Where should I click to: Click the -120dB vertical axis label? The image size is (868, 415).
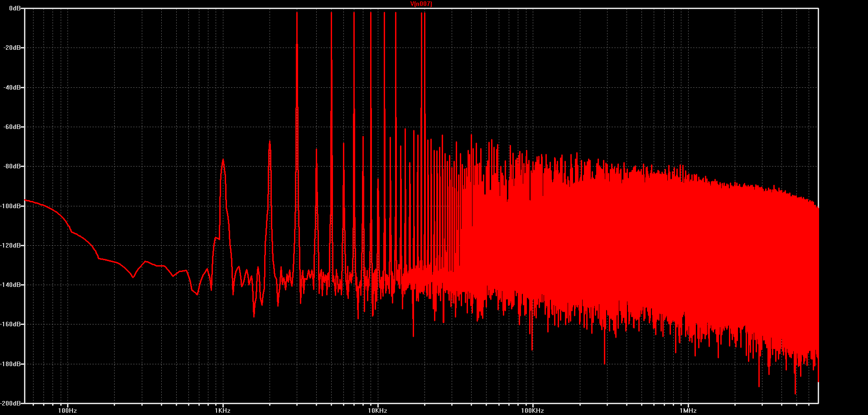[x=11, y=245]
